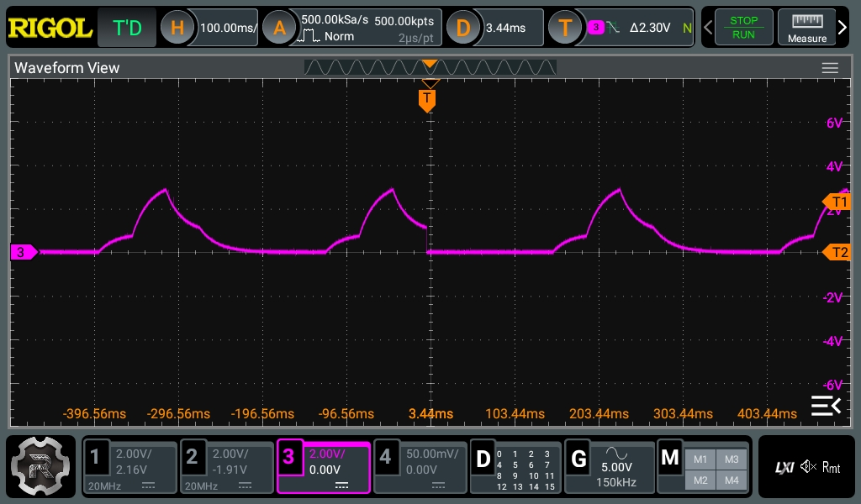
Task: Click the orange trigger position marker above waveform
Action: tap(427, 99)
